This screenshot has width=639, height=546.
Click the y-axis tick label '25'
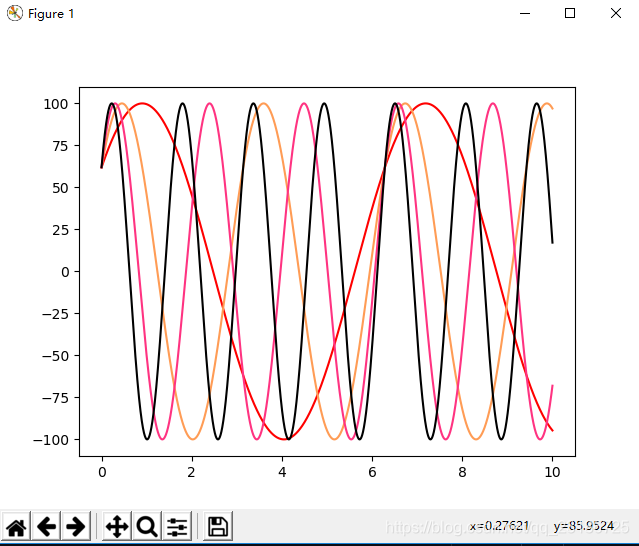click(x=60, y=230)
